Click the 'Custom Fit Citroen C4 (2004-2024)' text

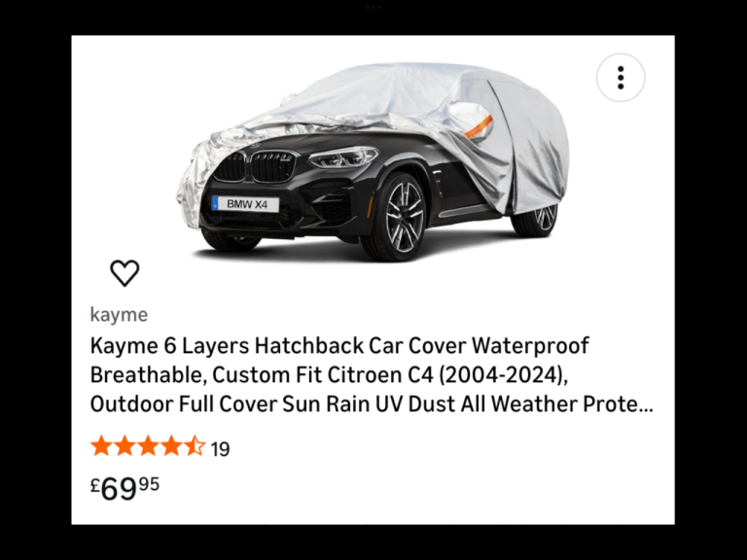[390, 374]
